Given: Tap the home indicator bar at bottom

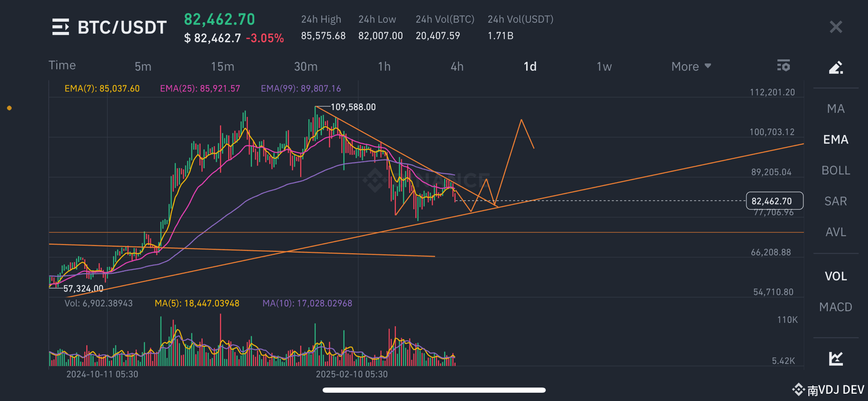Looking at the screenshot, I should pos(434,390).
